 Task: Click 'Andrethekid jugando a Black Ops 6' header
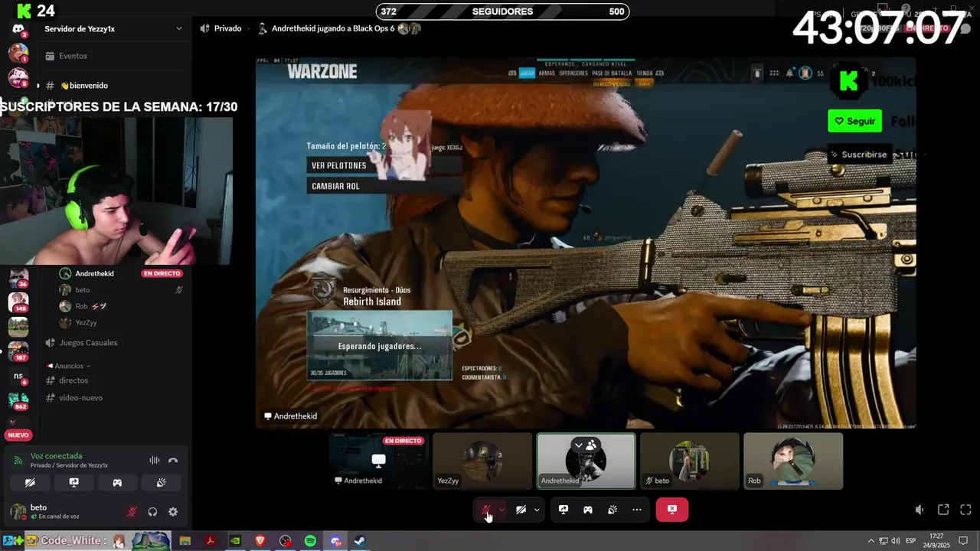[x=333, y=28]
